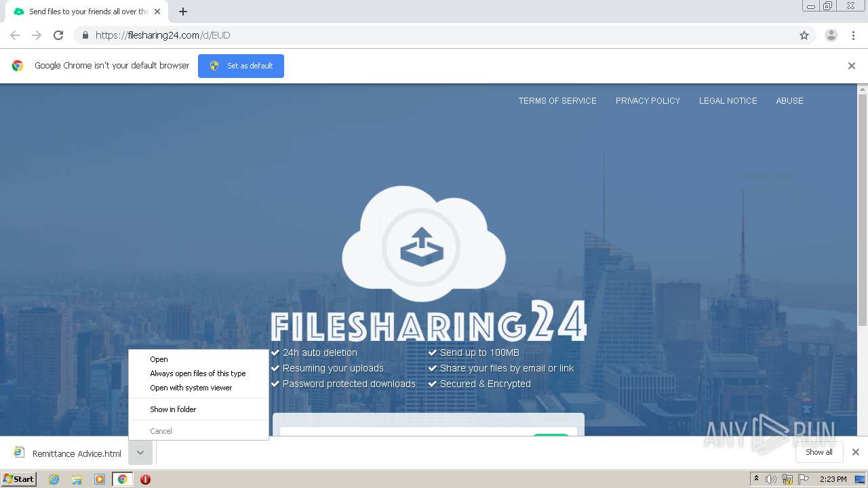This screenshot has width=868, height=488.
Task: Click the red Opera-style taskbar icon
Action: coord(145,479)
